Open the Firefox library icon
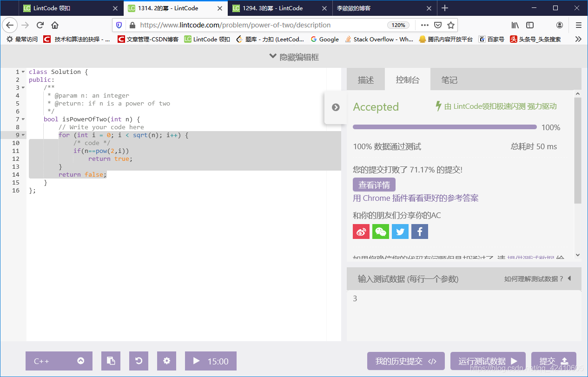Image resolution: width=588 pixels, height=377 pixels. point(514,25)
